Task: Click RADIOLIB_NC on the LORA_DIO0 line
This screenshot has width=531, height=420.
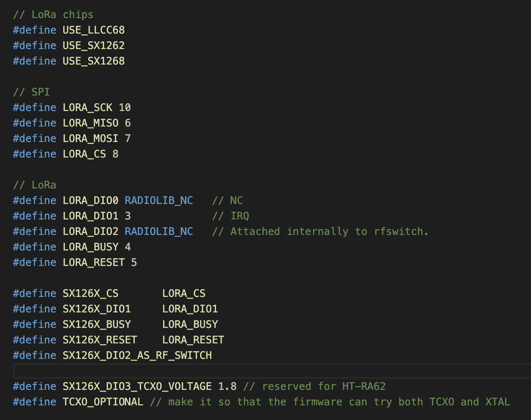Action: tap(159, 201)
